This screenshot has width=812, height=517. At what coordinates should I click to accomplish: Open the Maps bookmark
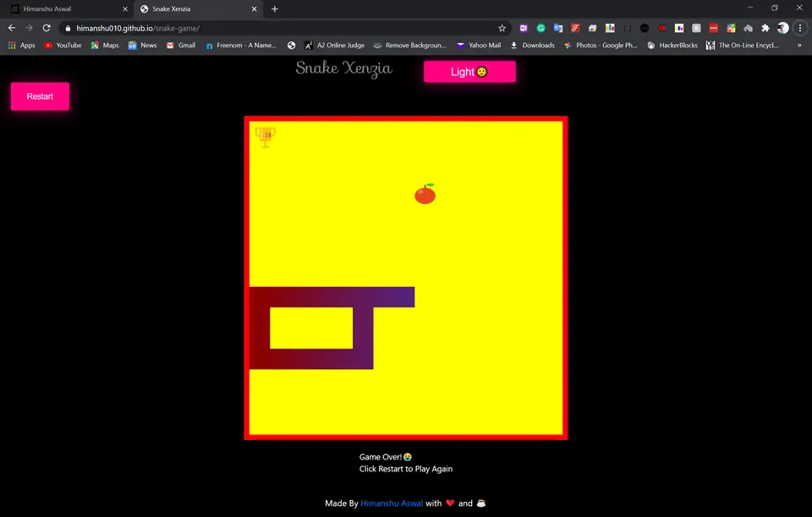pos(105,46)
